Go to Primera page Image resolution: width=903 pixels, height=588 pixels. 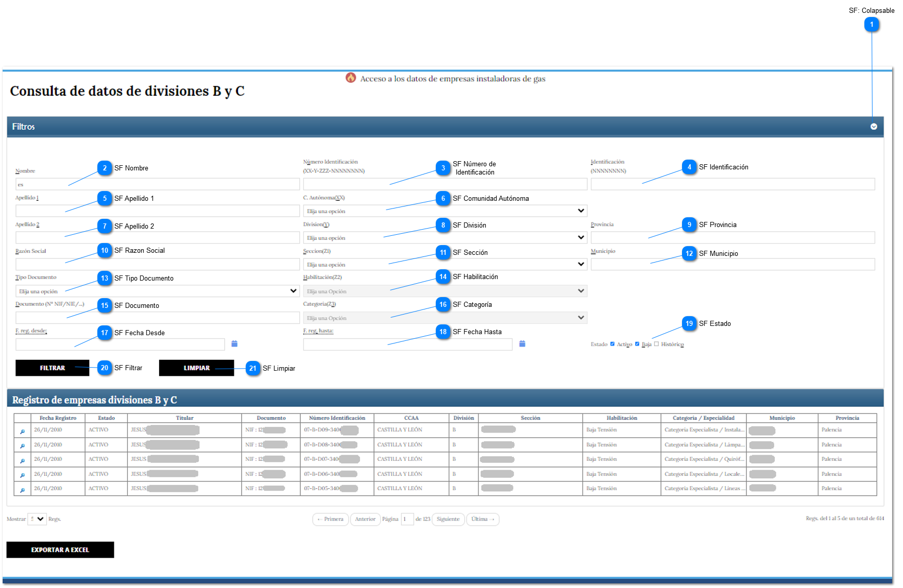coord(331,520)
